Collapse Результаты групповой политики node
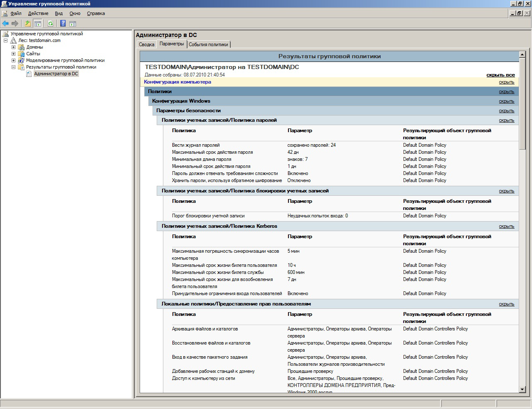The width and height of the screenshot is (532, 409). pos(13,67)
